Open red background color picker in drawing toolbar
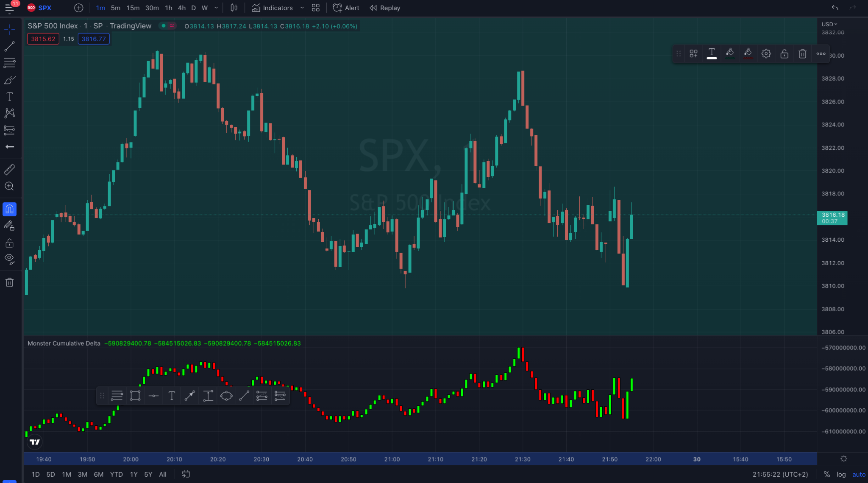868x483 pixels. tap(748, 54)
